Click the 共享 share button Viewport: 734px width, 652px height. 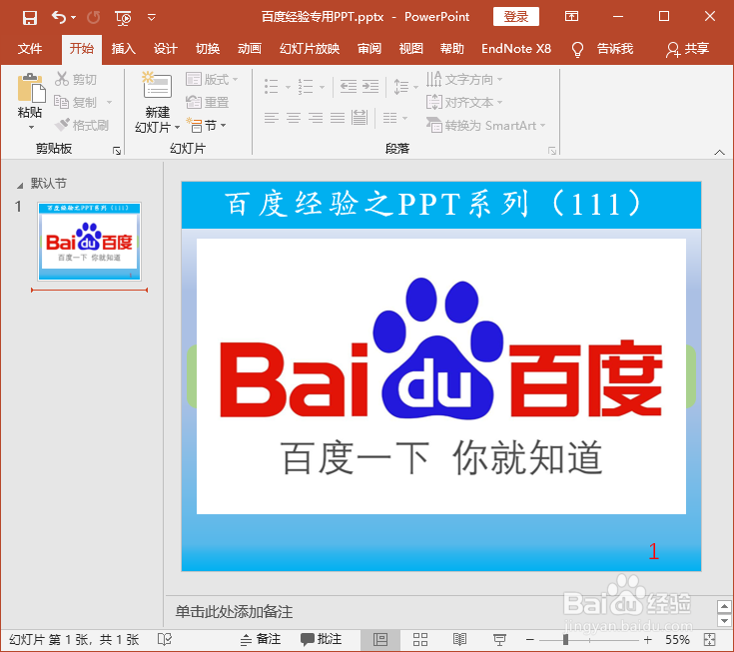point(687,49)
